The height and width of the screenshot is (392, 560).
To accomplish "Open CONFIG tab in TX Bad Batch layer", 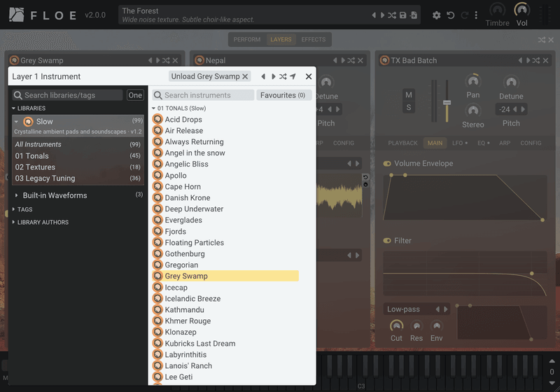I will click(x=531, y=143).
